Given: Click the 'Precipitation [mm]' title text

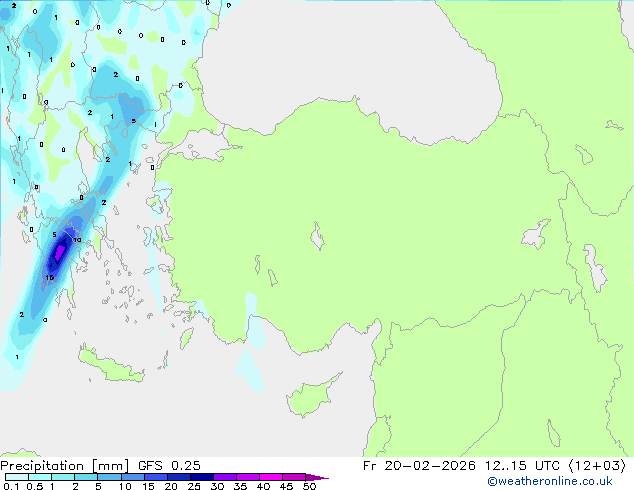Looking at the screenshot, I should pos(65,466).
